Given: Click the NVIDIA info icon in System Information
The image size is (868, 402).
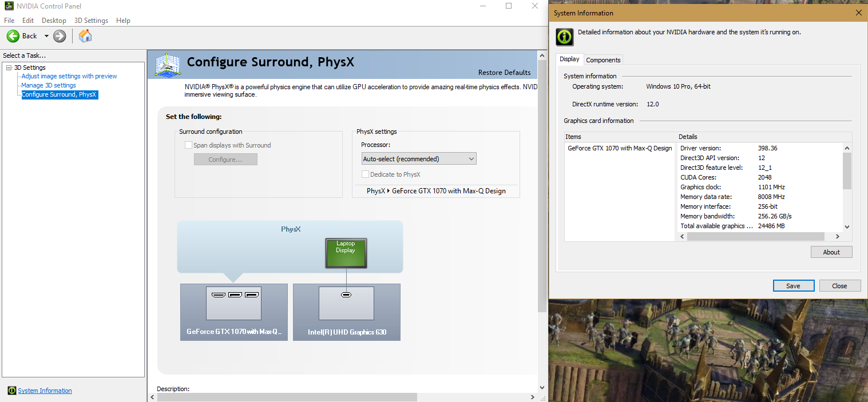Looking at the screenshot, I should click(565, 37).
